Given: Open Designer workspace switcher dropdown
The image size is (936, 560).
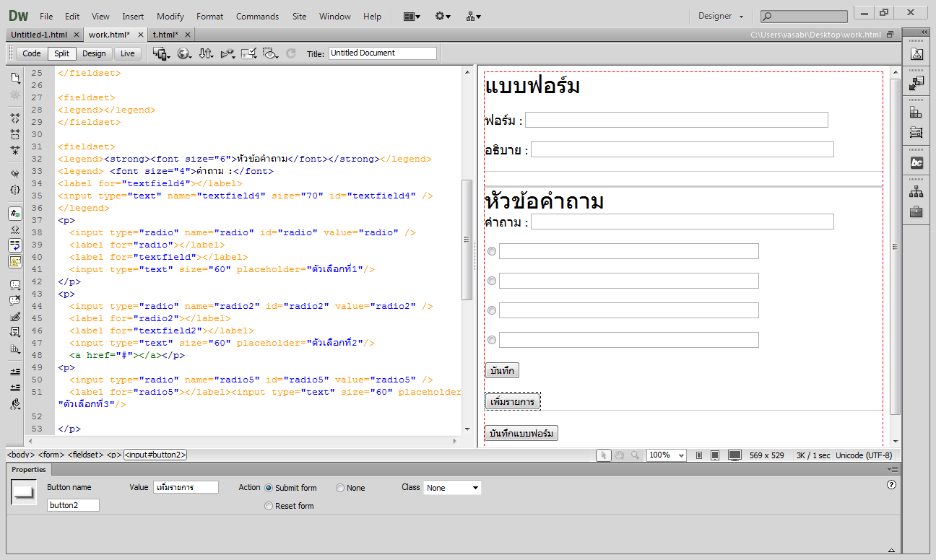Looking at the screenshot, I should pos(720,16).
